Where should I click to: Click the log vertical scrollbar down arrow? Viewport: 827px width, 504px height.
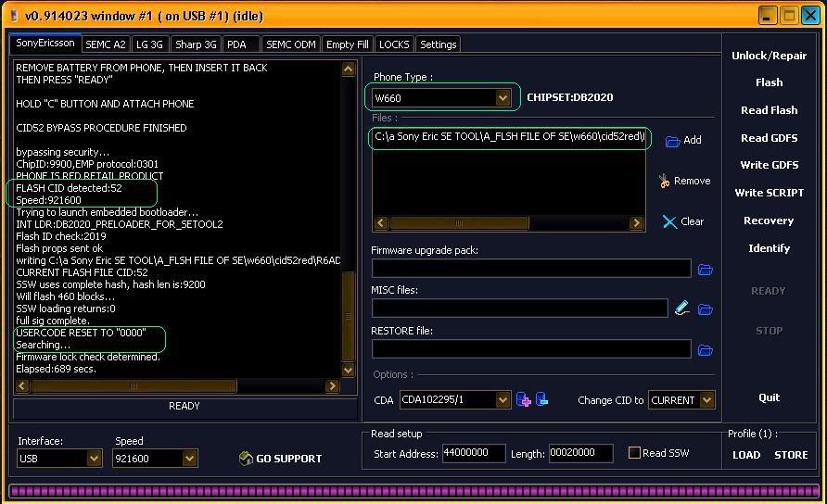coord(348,370)
